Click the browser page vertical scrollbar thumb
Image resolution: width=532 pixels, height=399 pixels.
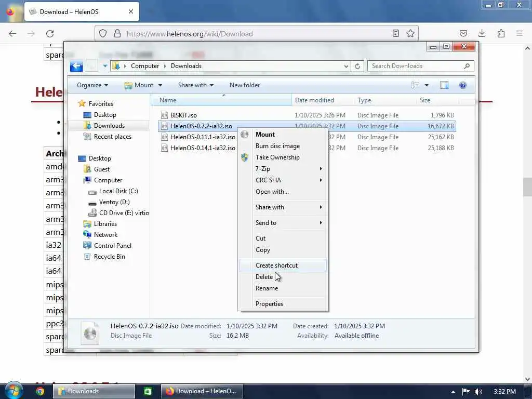tap(527, 187)
